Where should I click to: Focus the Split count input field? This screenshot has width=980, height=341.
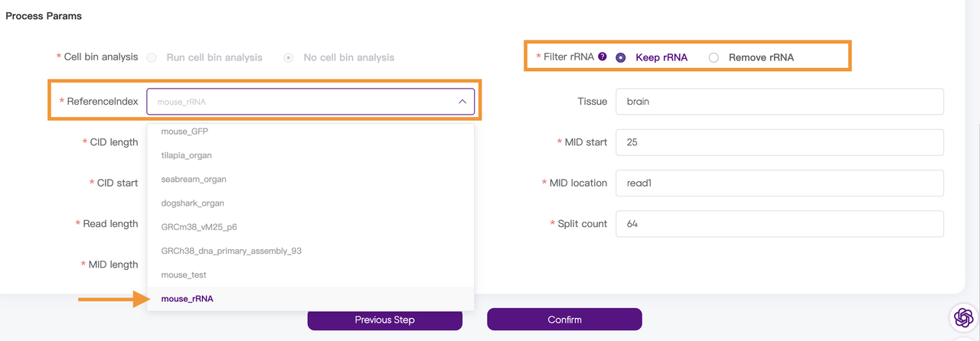pos(779,224)
